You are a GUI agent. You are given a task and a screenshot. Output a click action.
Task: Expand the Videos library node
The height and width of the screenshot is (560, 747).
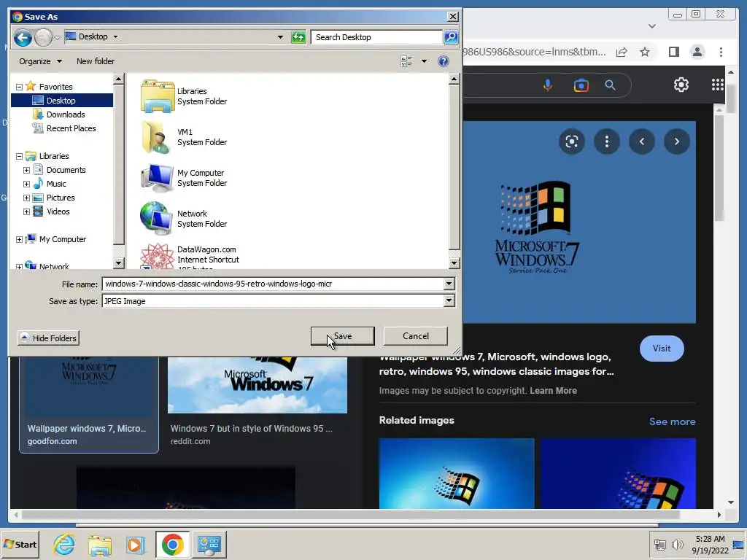pyautogui.click(x=27, y=211)
